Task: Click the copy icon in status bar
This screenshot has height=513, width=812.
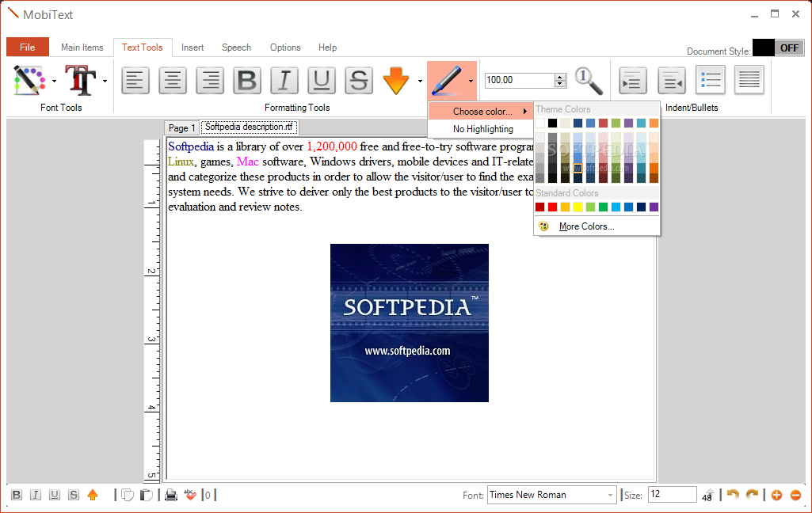Action: click(x=128, y=495)
